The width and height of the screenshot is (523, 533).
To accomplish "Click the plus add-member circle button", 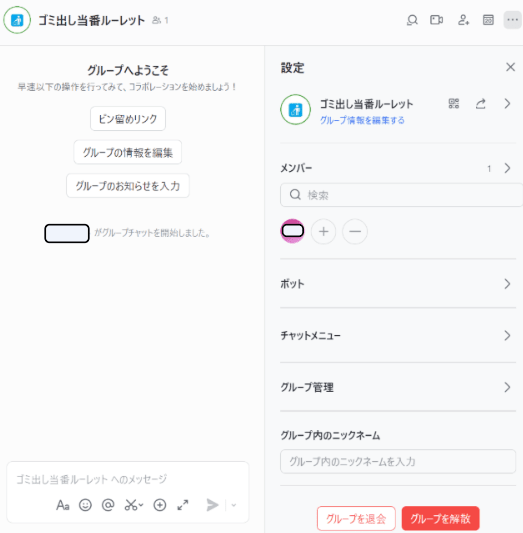I will (324, 231).
